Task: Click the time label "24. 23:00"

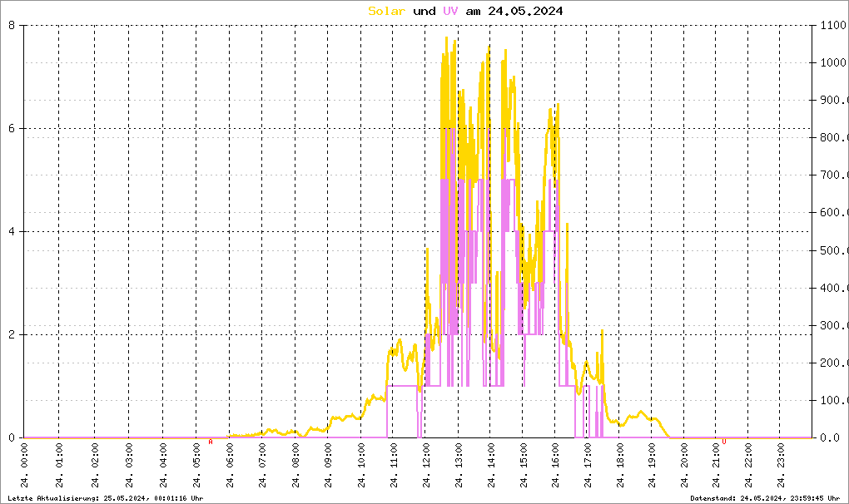Action: (780, 466)
